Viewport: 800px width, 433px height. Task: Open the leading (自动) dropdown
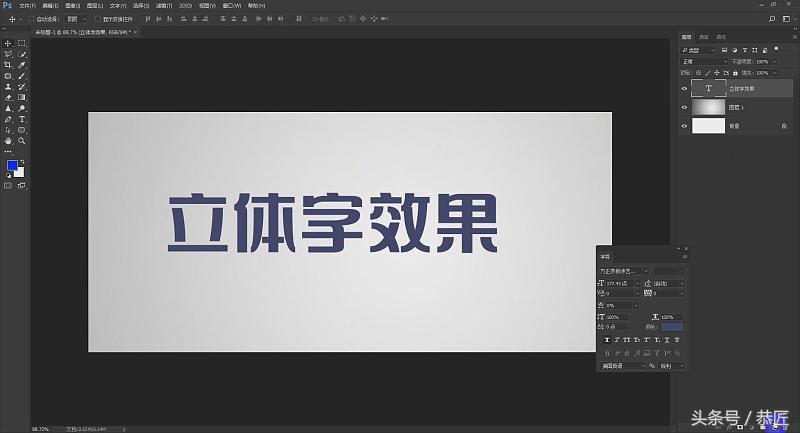tap(668, 283)
